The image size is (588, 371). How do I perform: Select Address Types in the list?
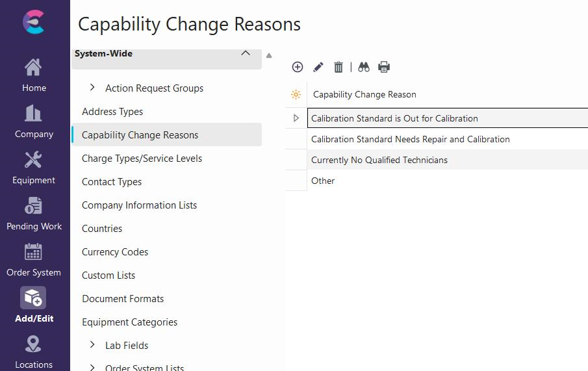coord(112,112)
